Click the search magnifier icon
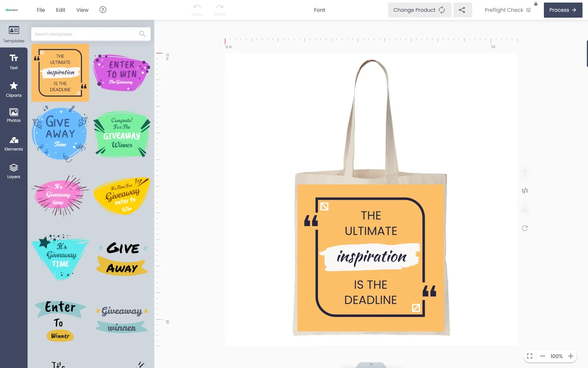The width and height of the screenshot is (588, 368). pyautogui.click(x=142, y=34)
